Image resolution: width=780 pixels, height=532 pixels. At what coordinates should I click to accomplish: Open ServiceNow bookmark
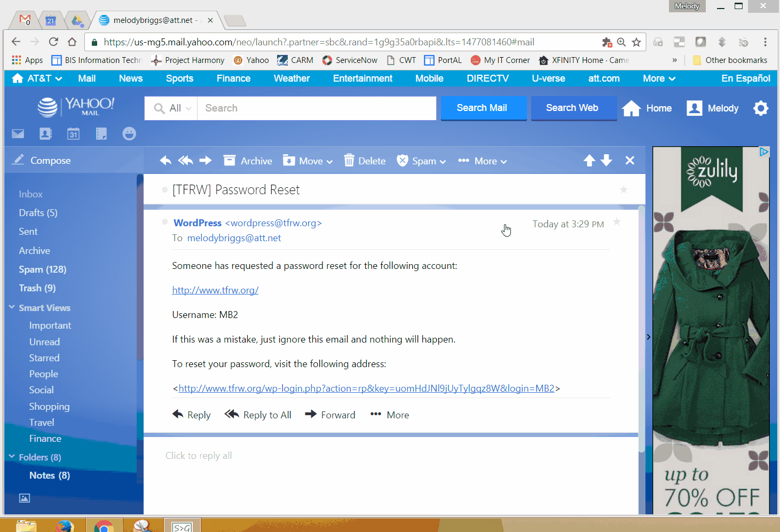[x=350, y=60]
